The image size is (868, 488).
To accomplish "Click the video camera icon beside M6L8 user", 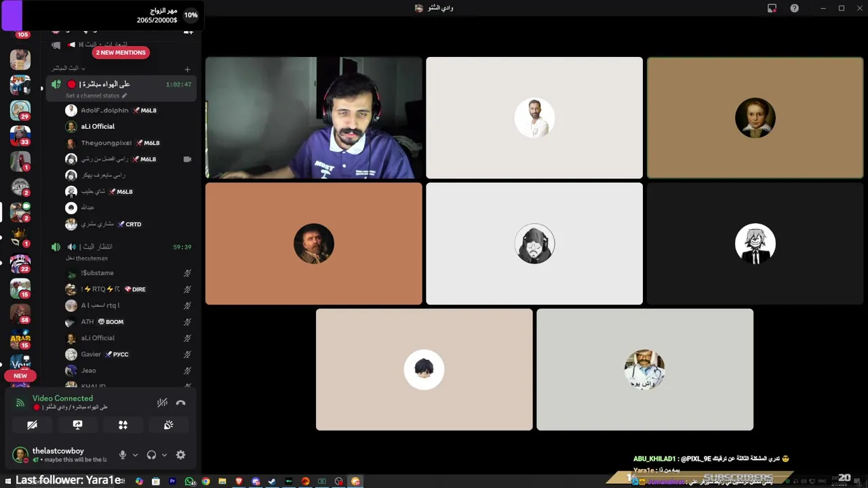I will click(187, 159).
